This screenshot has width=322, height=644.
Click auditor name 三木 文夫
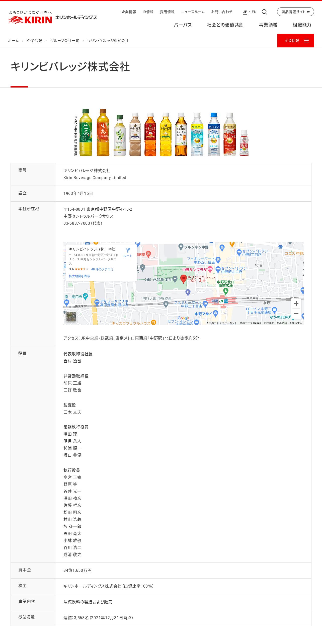[72, 412]
